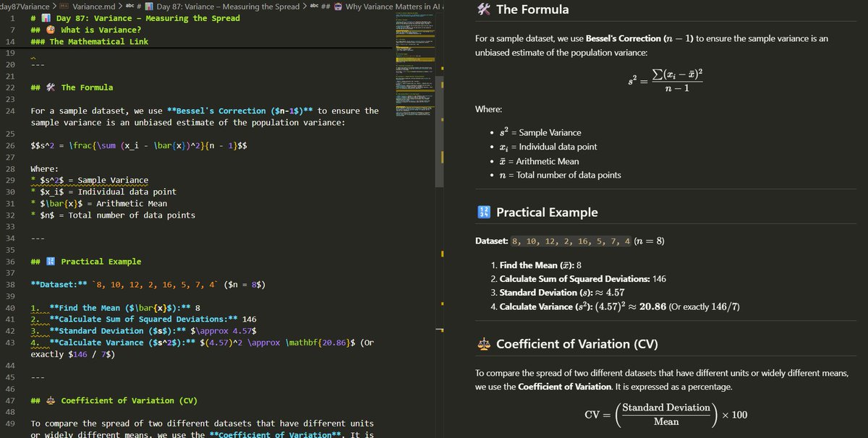Viewport: 868px width, 438px height.
Task: Click 'Coefficient of Variation (CV)' preview heading
Action: [x=577, y=345]
